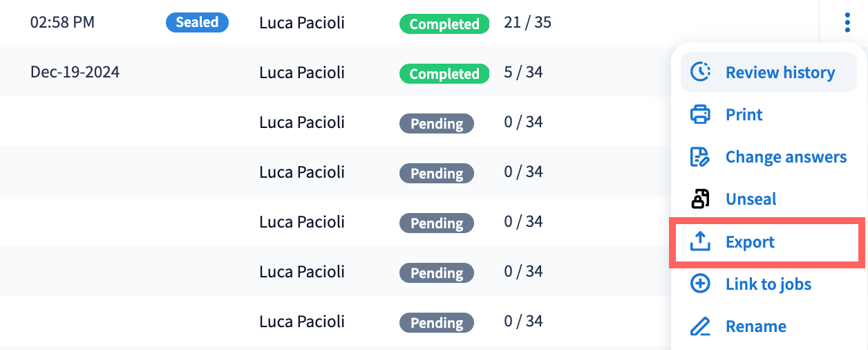Click the blue Sealed badge

coord(197,22)
